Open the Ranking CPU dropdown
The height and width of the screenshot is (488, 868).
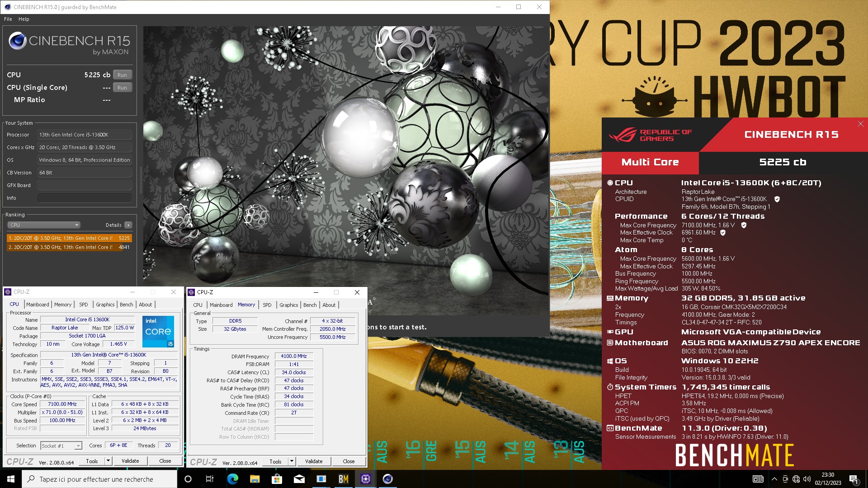[44, 225]
